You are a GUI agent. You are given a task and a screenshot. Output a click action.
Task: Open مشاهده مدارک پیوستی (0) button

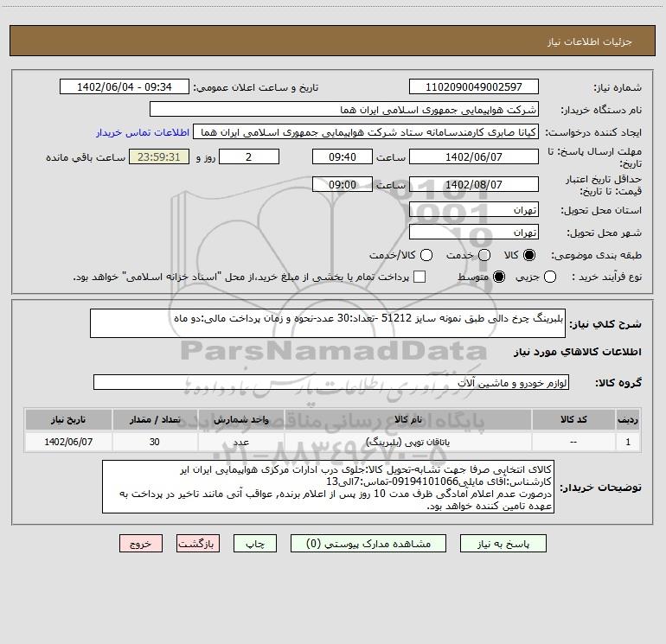[x=368, y=544]
